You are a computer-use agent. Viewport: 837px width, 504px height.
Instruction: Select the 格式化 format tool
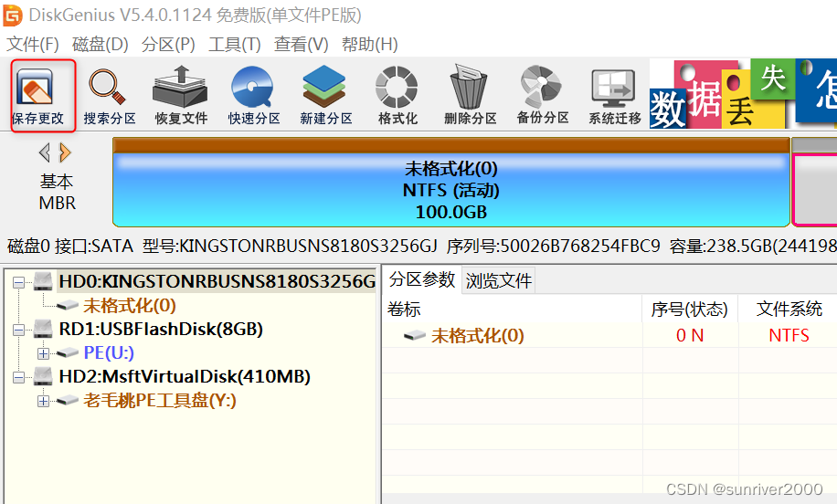[x=396, y=87]
